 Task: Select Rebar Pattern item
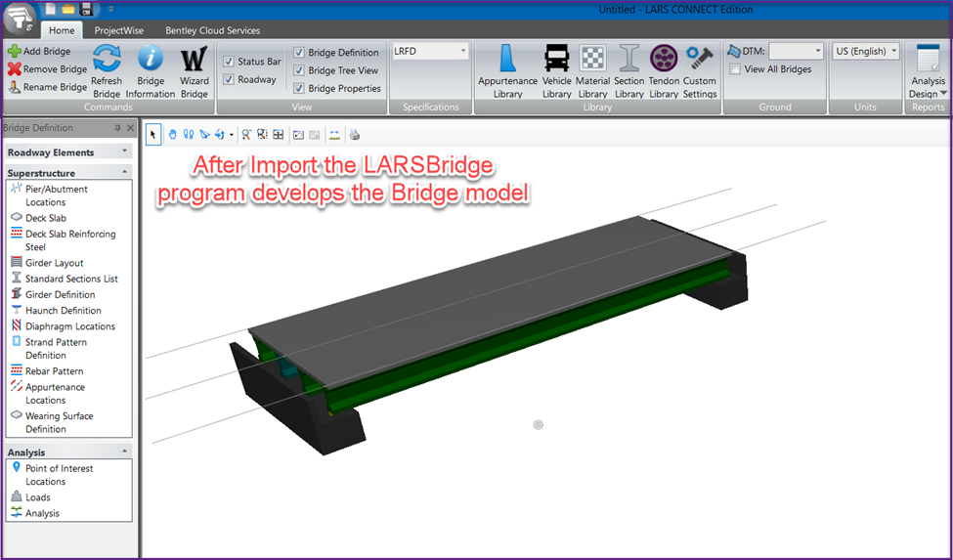click(48, 370)
